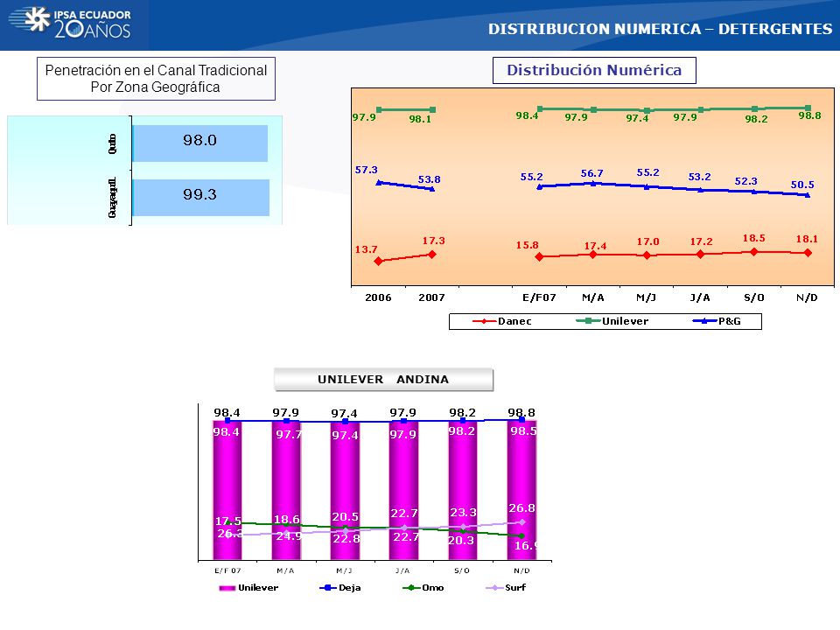Select the Quito bar showing 98.0

click(199, 143)
